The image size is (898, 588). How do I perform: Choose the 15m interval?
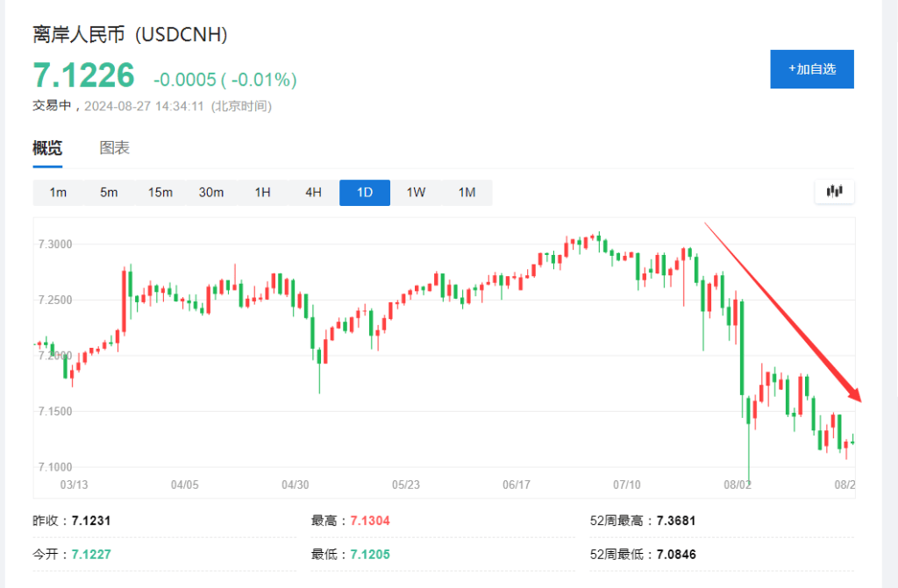(160, 193)
